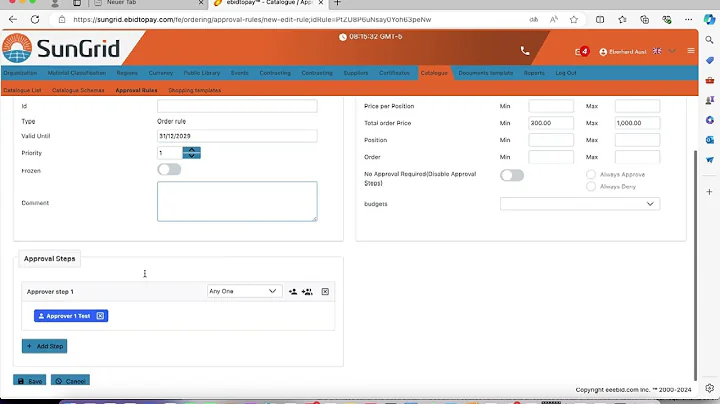Image resolution: width=720 pixels, height=404 pixels.
Task: Open the hamburger menu in header
Action: (x=691, y=50)
